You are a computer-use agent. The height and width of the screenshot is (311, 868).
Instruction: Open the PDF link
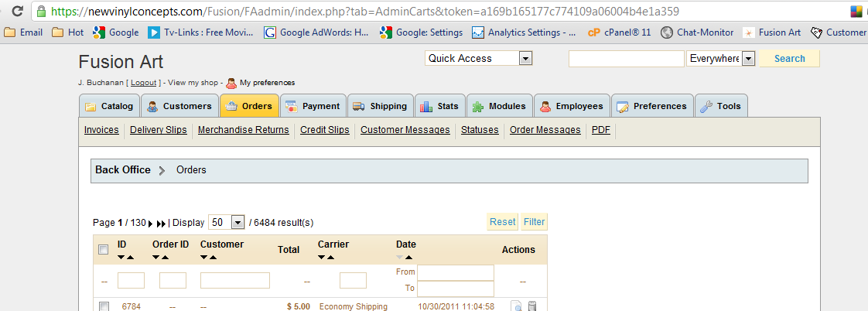[x=601, y=130]
